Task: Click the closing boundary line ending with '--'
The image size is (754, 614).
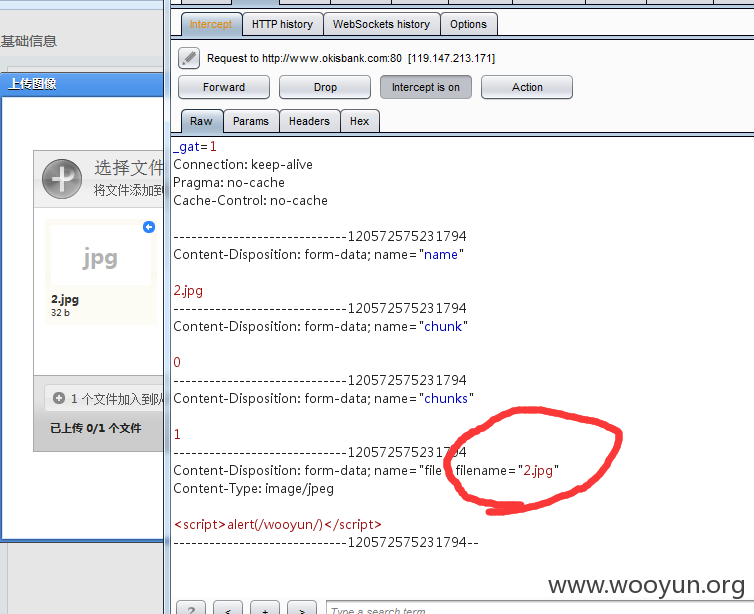Action: [x=326, y=542]
